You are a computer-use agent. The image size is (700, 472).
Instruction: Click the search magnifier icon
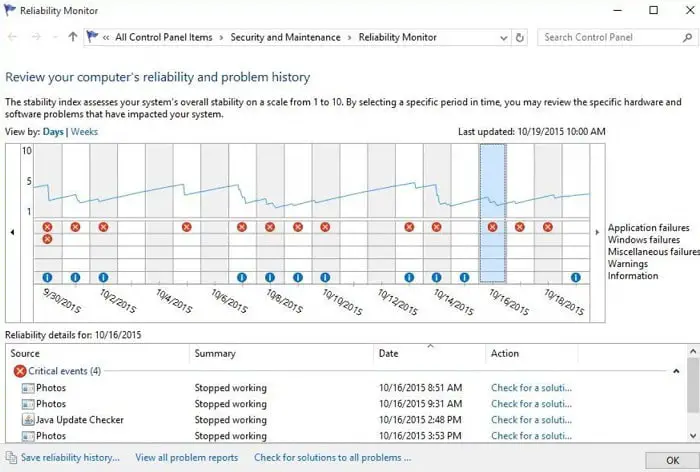(687, 38)
